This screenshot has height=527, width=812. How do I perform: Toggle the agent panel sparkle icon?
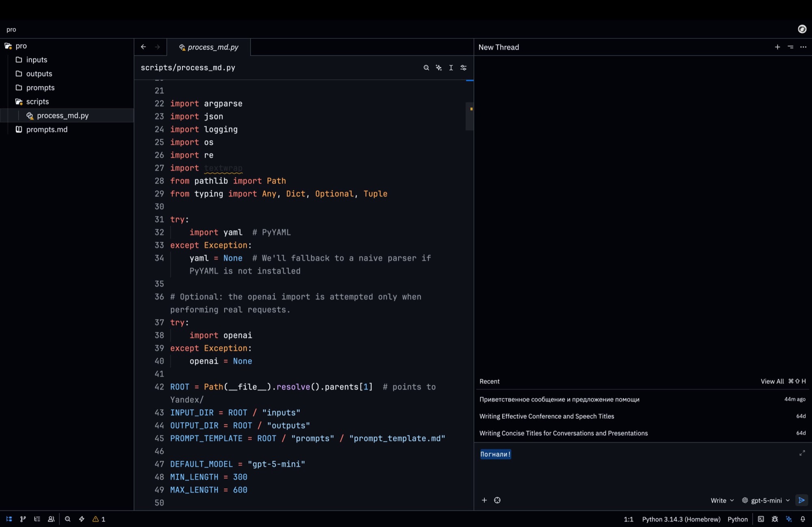click(789, 519)
